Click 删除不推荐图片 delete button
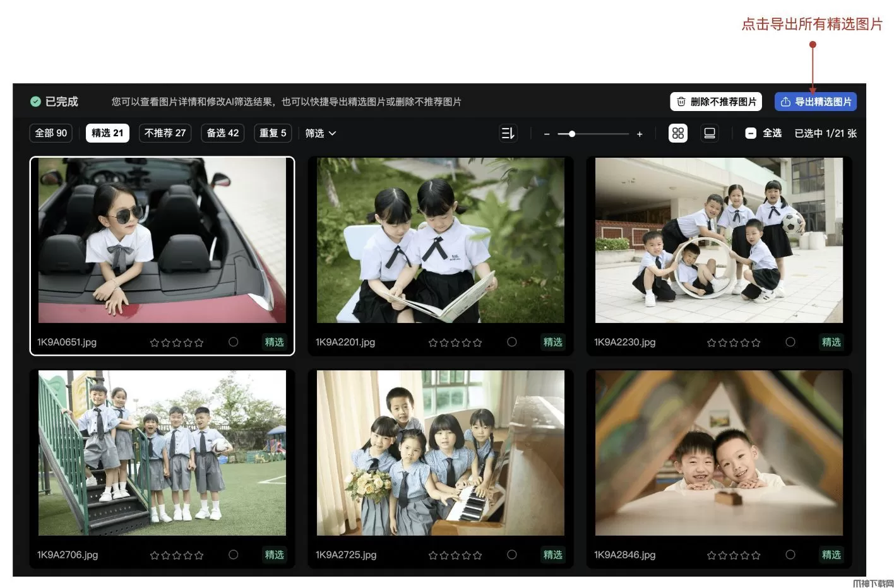Viewport: 894px width, 588px height. [716, 102]
